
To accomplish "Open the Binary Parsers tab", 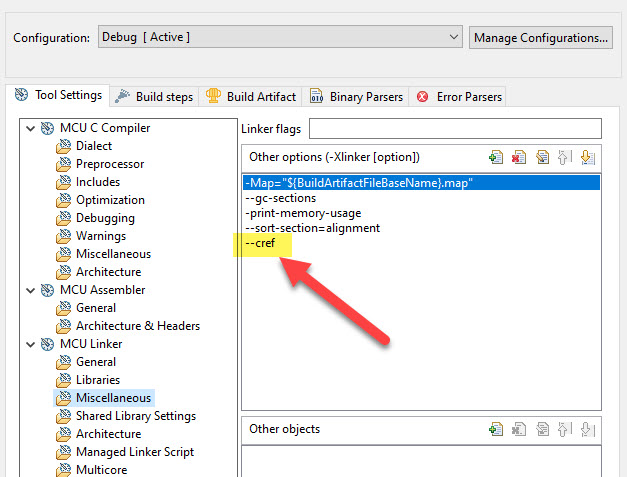I will 357,97.
